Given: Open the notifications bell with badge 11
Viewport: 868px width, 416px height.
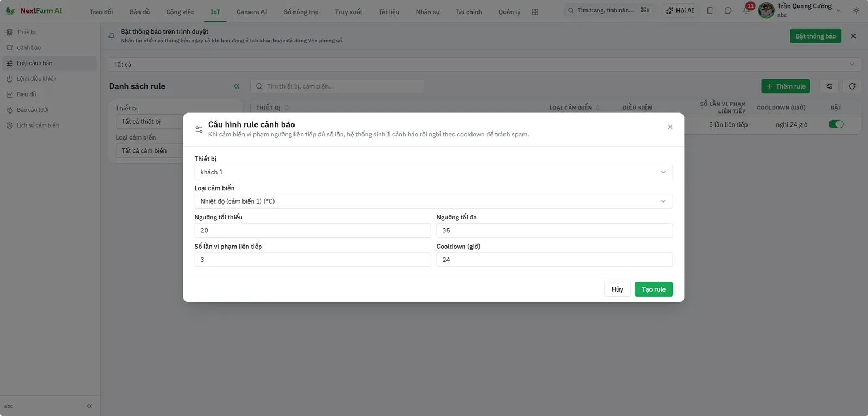Looking at the screenshot, I should [x=746, y=10].
